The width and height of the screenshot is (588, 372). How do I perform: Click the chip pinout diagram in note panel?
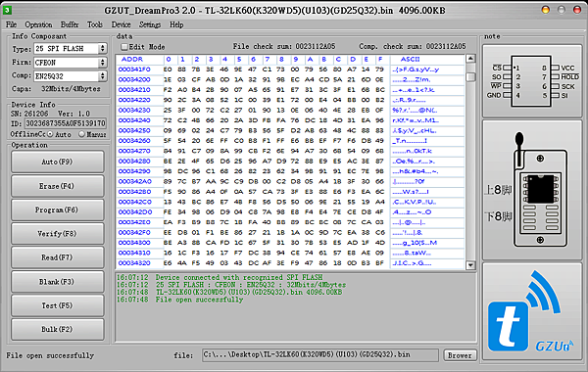coord(532,81)
